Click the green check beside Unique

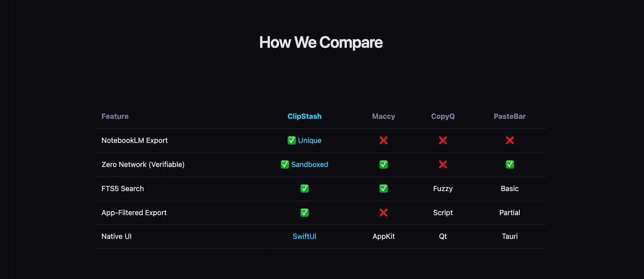(292, 141)
